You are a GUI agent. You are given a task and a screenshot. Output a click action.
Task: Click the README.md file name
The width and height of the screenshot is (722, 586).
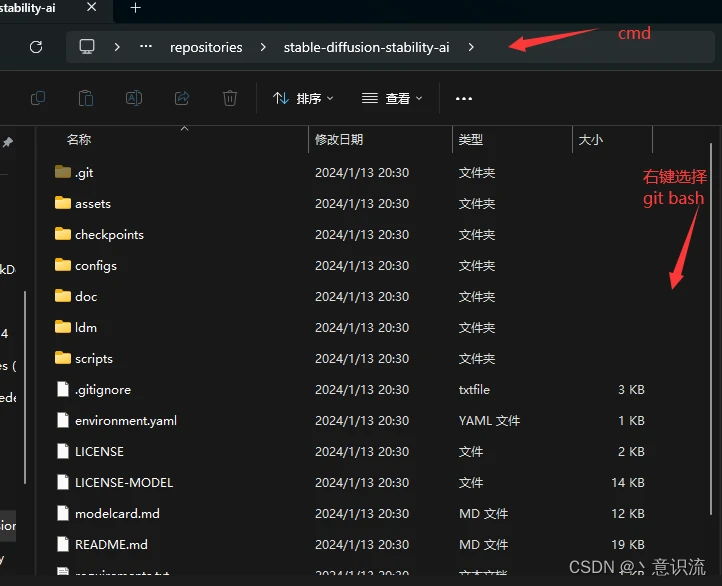pyautogui.click(x=111, y=545)
